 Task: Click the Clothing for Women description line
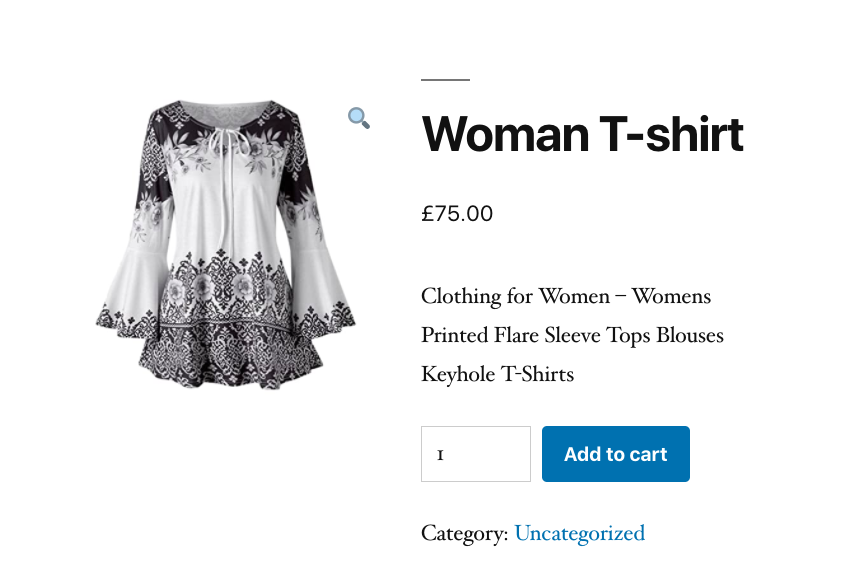click(x=566, y=297)
